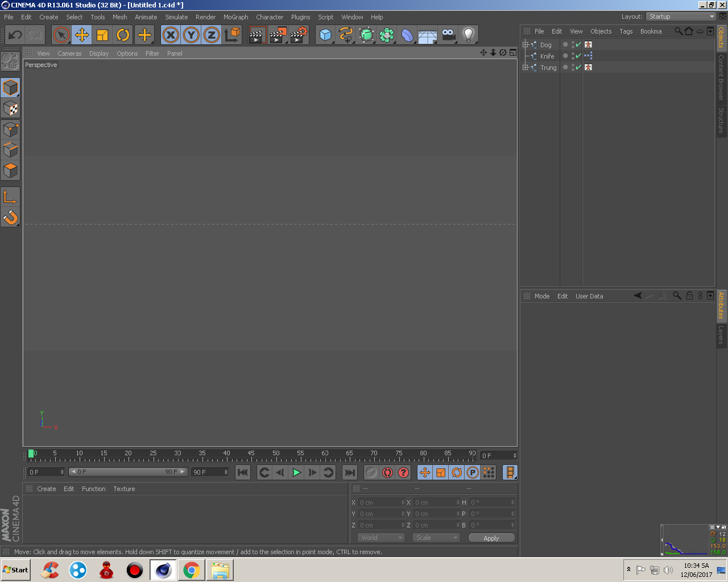Open Chrome from the taskbar
The width and height of the screenshot is (728, 582).
click(x=191, y=569)
